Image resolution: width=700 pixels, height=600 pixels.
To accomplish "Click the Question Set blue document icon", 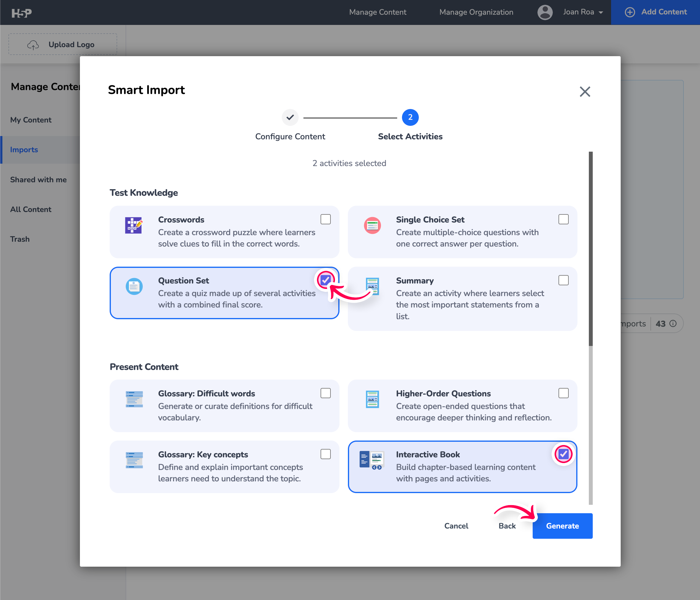I will pyautogui.click(x=134, y=286).
